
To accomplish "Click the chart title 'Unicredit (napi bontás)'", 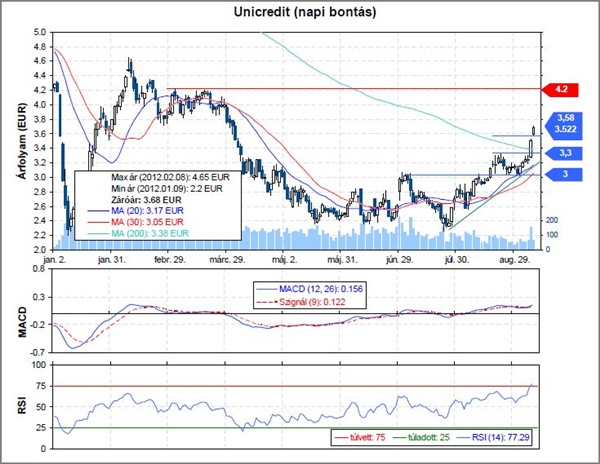I will click(x=305, y=12).
